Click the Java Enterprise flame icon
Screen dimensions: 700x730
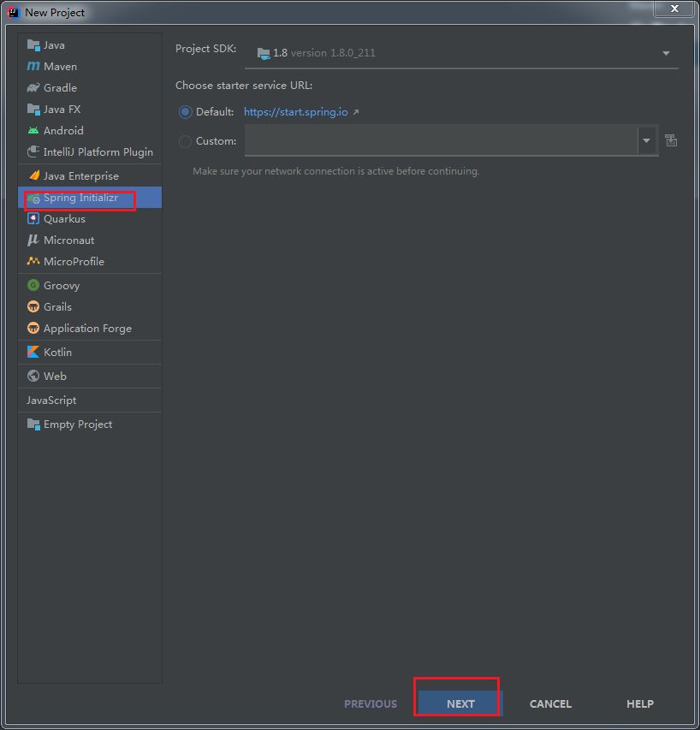pos(34,175)
